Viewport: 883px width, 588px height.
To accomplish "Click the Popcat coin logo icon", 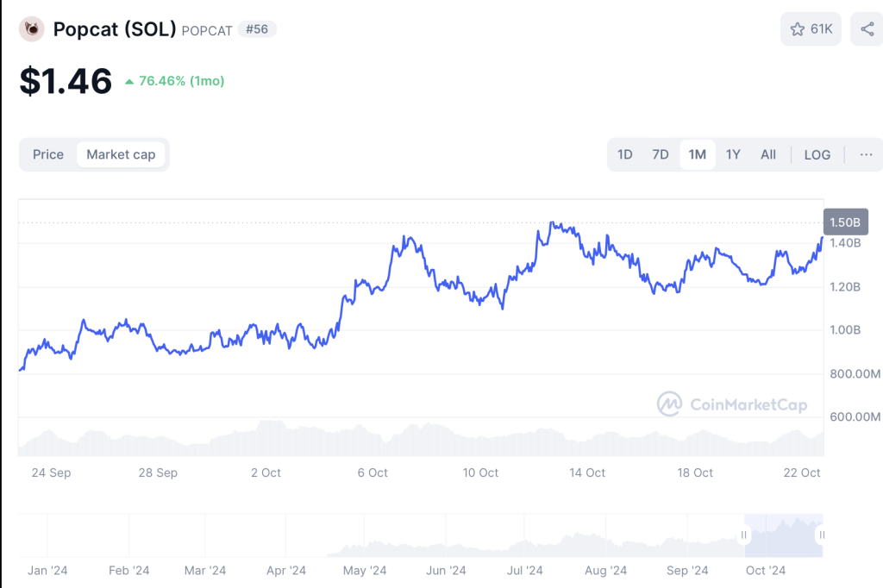I will click(32, 28).
